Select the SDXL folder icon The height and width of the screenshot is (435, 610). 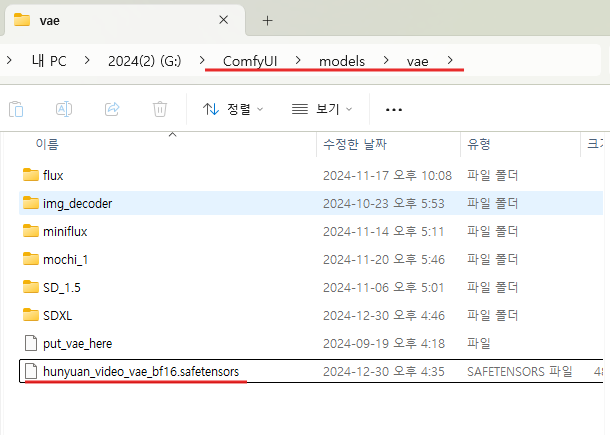point(31,315)
